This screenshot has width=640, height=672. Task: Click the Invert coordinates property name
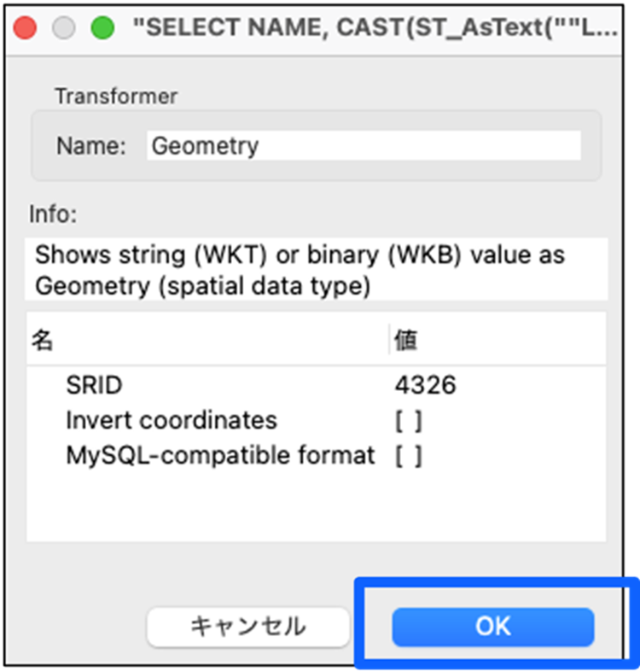coord(172,420)
